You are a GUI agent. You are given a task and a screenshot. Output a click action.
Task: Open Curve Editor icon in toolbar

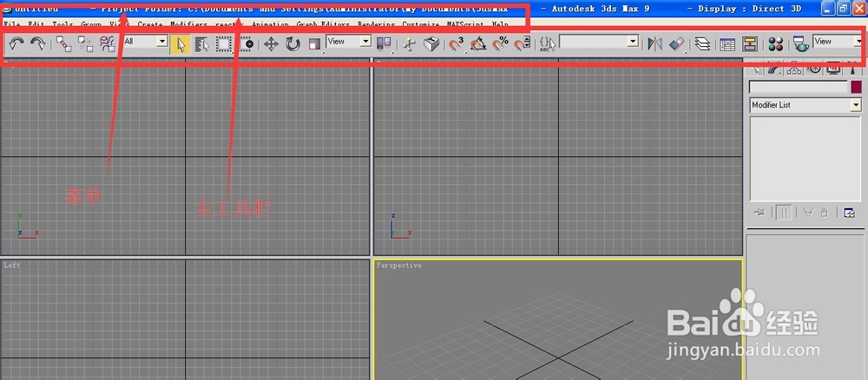coord(727,44)
